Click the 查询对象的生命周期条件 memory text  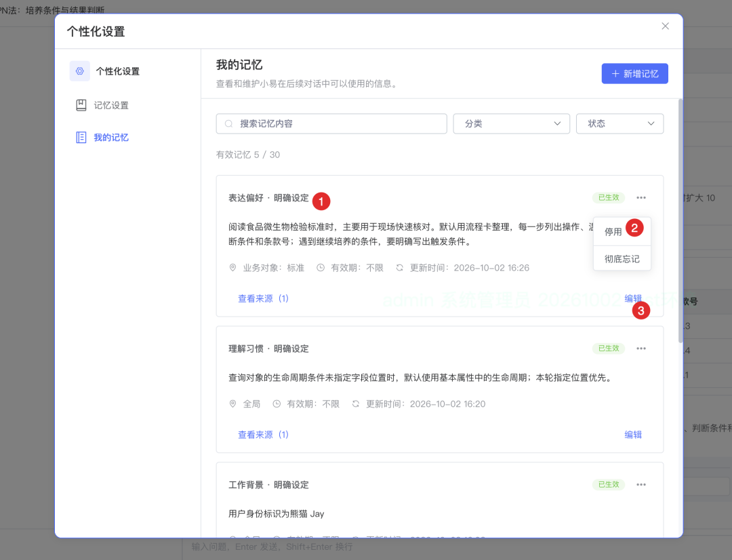(x=420, y=378)
